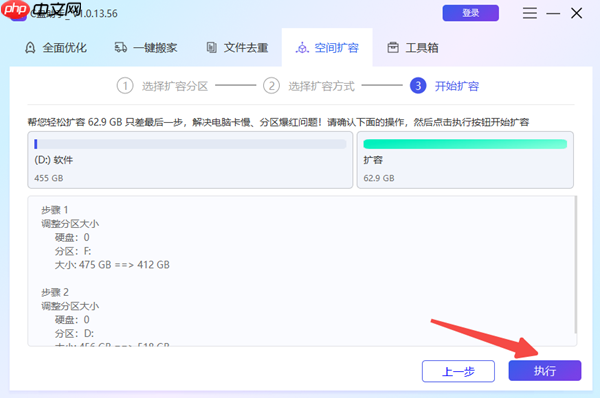
Task: Click the 步骤 2 heading
Action: (55, 292)
